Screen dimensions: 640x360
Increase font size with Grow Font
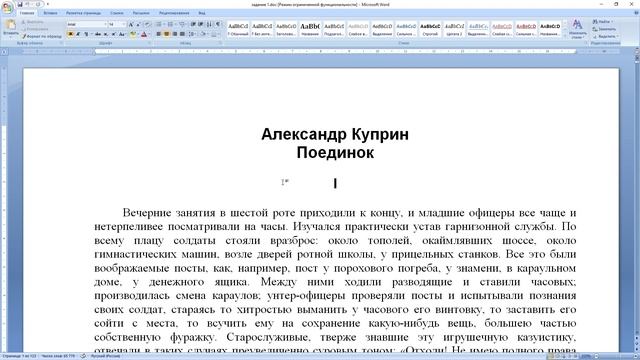coord(131,24)
